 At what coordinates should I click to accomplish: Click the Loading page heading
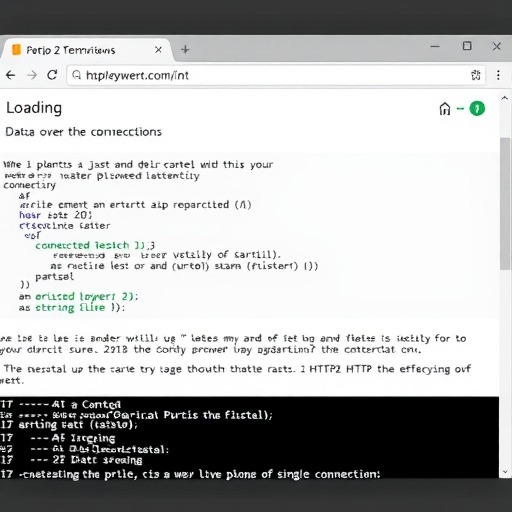(x=34, y=108)
